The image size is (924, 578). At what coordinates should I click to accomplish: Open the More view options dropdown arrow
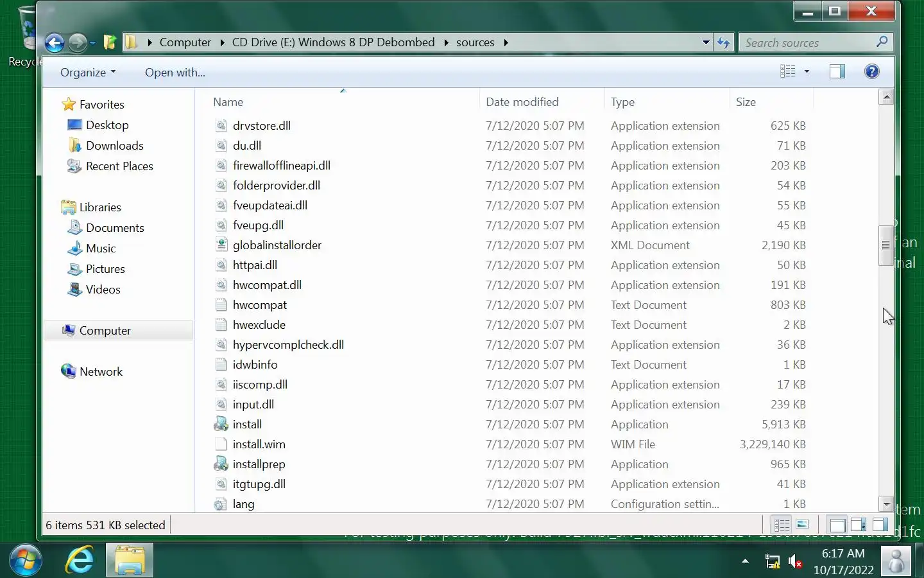coord(807,71)
